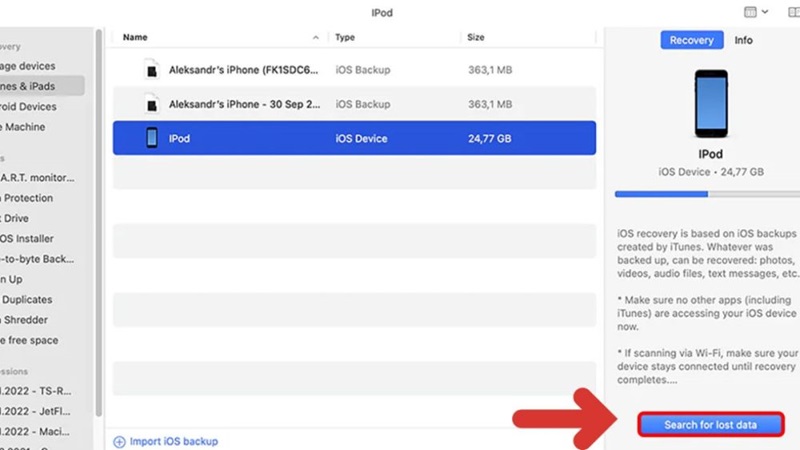The image size is (800, 450).
Task: Sort list by the Size column header
Action: point(476,37)
